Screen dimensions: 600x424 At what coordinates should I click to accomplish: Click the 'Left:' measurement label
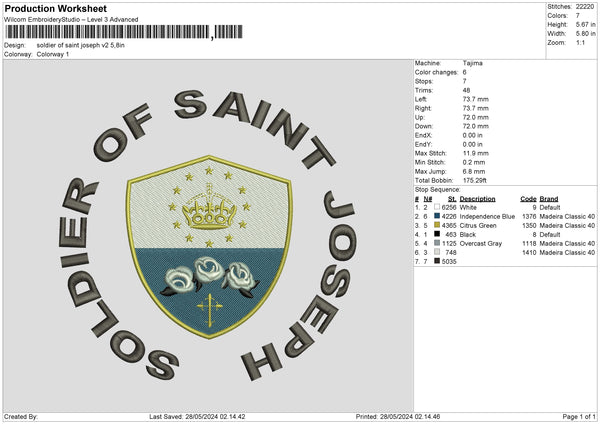421,99
